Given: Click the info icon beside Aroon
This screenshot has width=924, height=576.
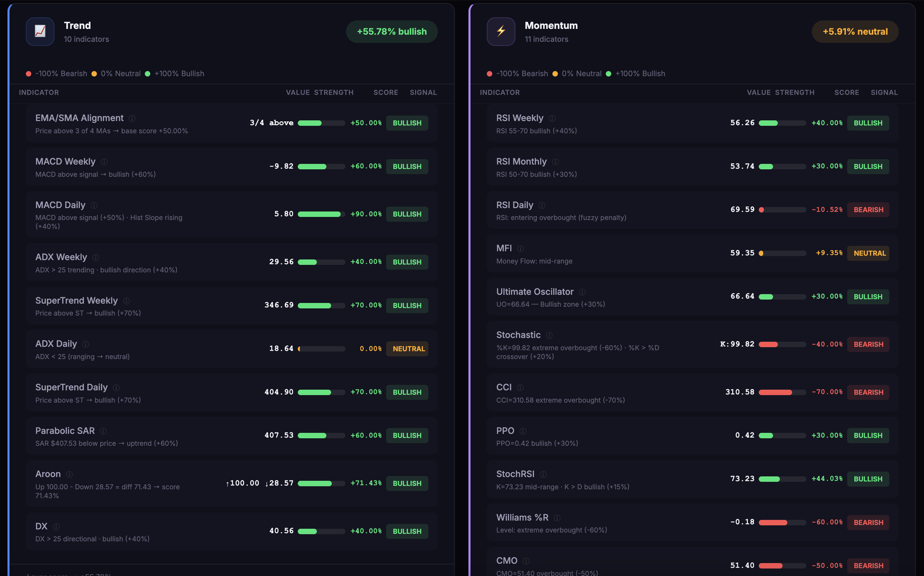Looking at the screenshot, I should tap(69, 474).
